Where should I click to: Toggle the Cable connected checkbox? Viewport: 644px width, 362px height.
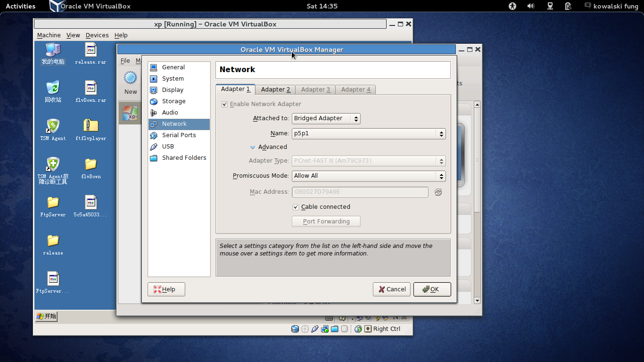296,207
